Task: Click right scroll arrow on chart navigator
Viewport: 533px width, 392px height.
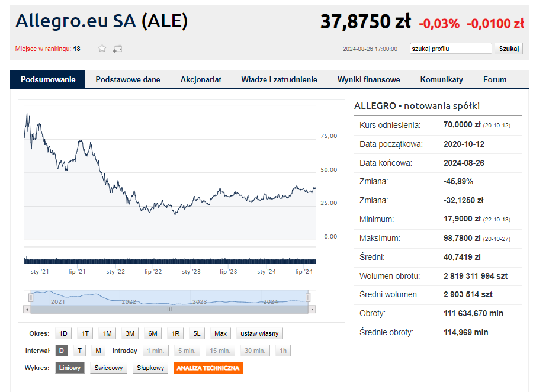Action: click(x=312, y=309)
